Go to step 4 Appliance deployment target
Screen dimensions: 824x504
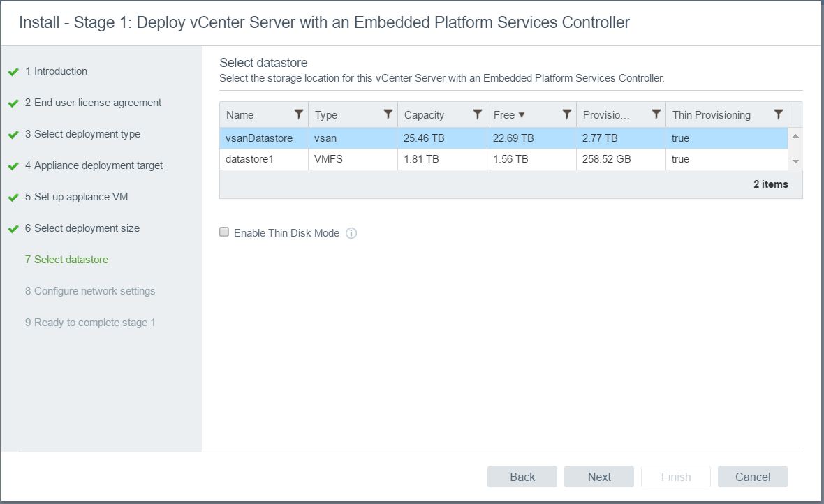click(x=94, y=165)
